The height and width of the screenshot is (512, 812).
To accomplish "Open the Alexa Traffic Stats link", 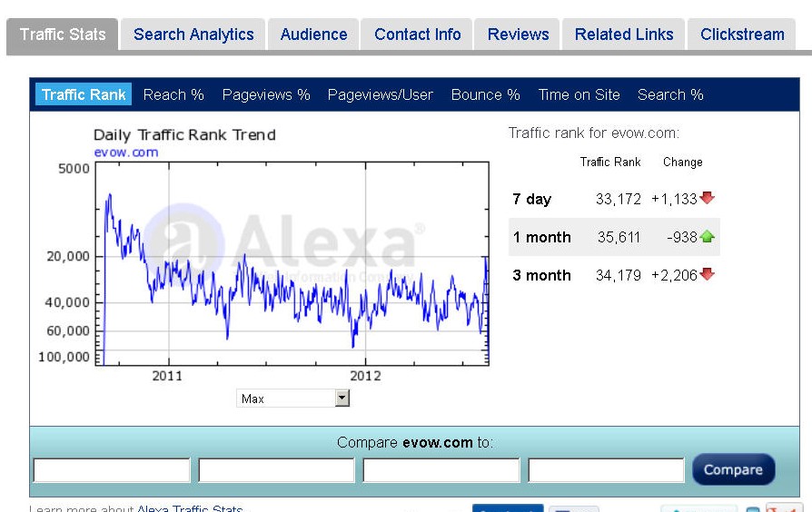I will (x=190, y=508).
